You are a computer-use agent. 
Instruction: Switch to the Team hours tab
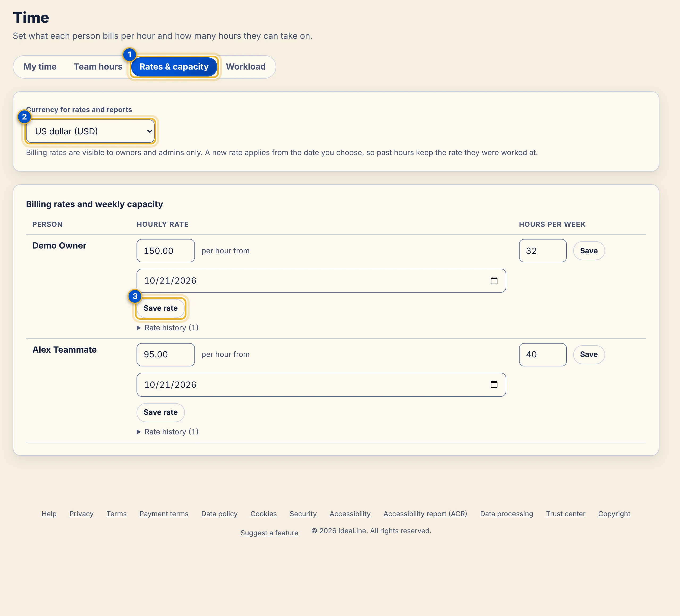(x=98, y=67)
